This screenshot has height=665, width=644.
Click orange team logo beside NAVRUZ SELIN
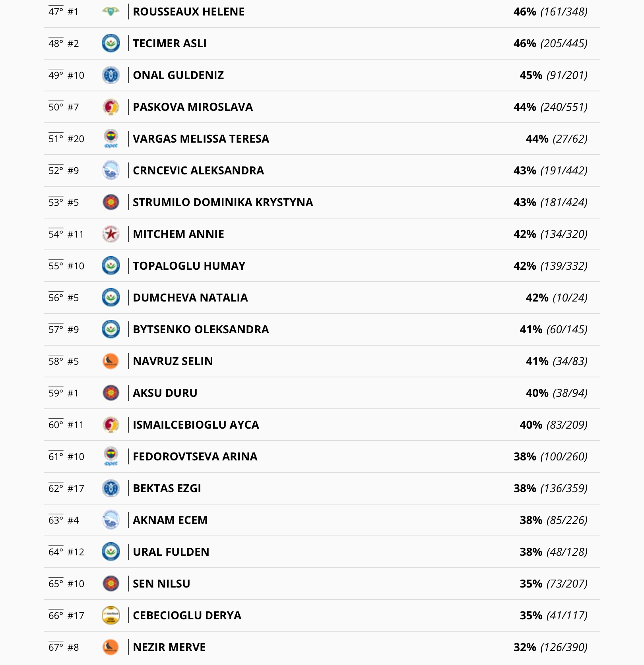(111, 361)
